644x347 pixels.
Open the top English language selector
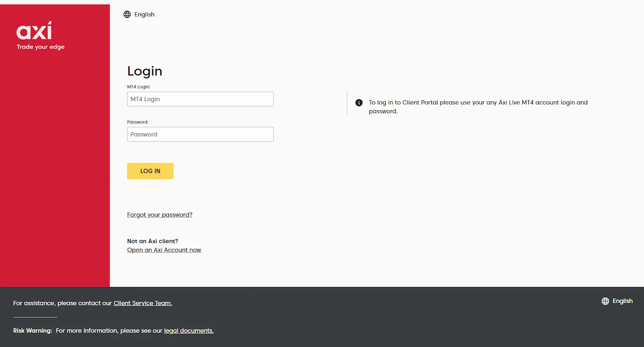144,14
